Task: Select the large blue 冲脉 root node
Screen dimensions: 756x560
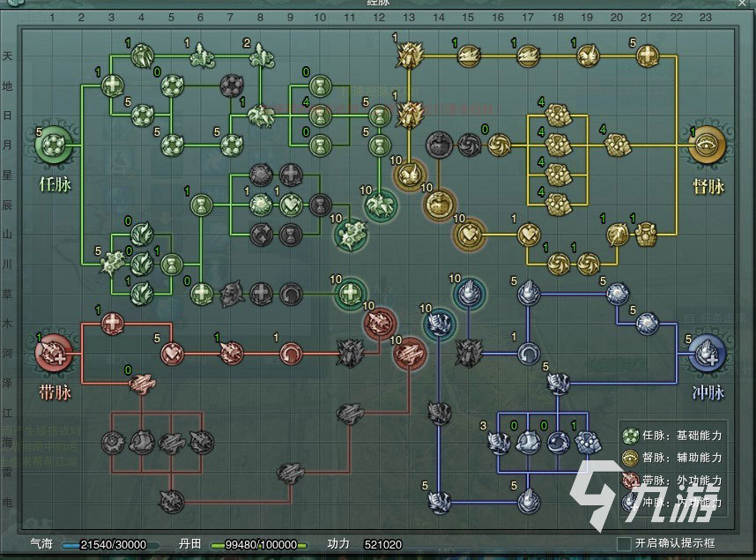Action: click(x=707, y=354)
